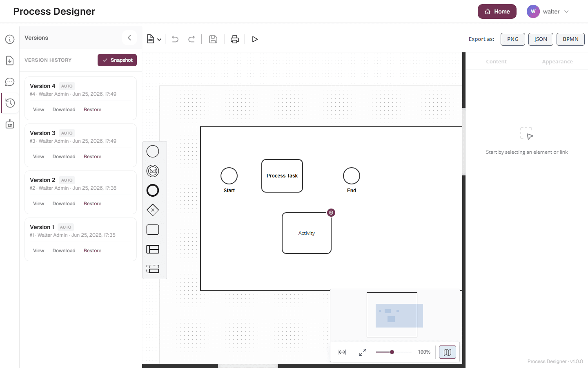
Task: Adjust the zoom slider handle
Action: 392,352
